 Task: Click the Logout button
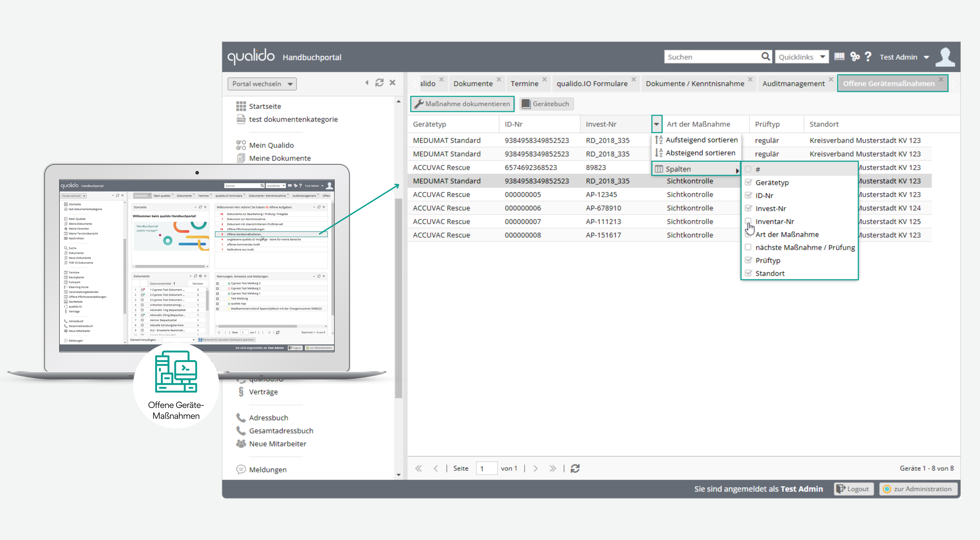[x=853, y=489]
